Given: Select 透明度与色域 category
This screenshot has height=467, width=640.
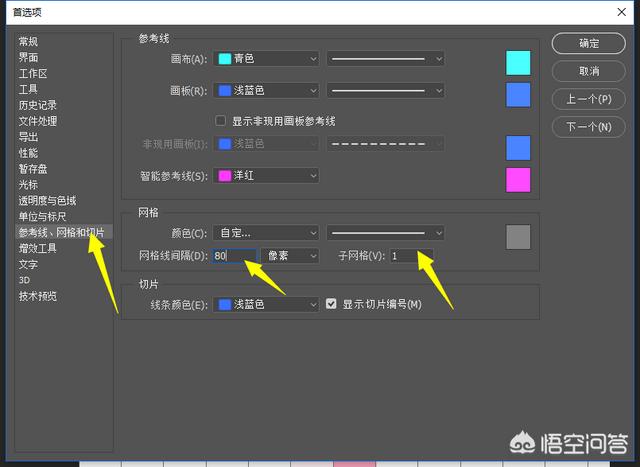Looking at the screenshot, I should click(x=47, y=200).
